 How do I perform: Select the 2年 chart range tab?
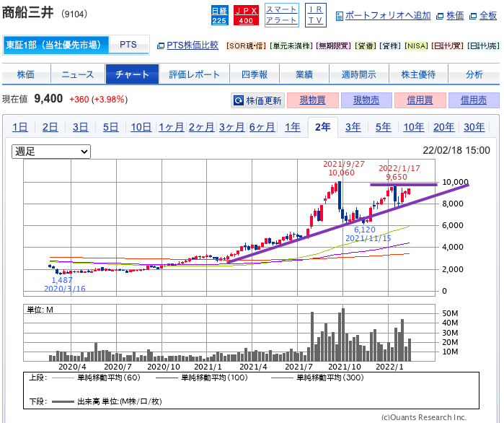[x=323, y=127]
